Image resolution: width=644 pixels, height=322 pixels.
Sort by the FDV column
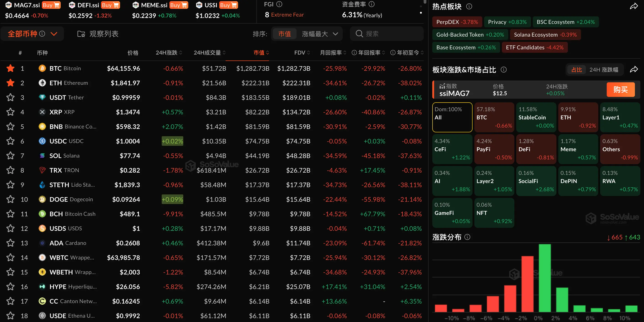(x=302, y=53)
